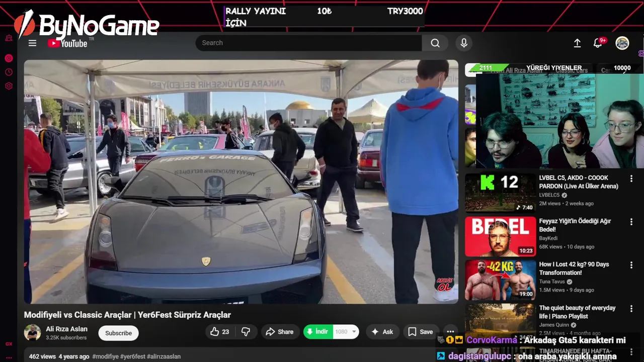The width and height of the screenshot is (644, 362).
Task: Open browser sidebar top pink icon
Action: point(9,38)
